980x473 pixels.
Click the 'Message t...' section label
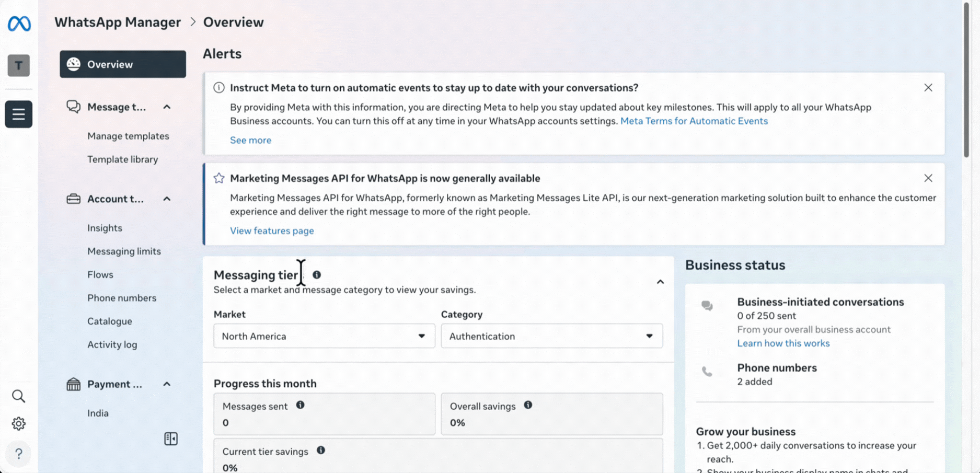(x=117, y=107)
